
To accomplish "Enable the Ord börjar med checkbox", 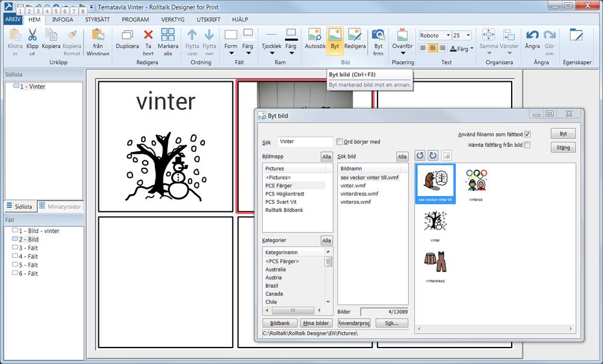I will pos(339,141).
